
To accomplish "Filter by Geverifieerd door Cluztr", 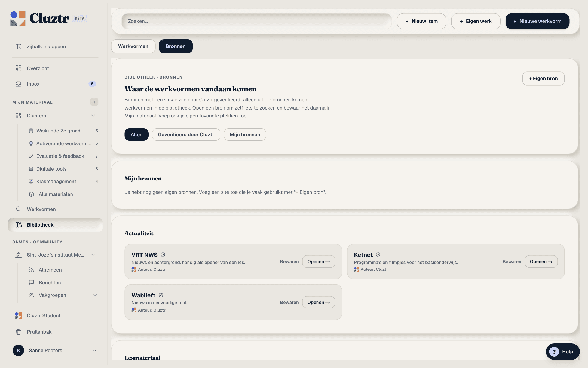I will coord(186,135).
